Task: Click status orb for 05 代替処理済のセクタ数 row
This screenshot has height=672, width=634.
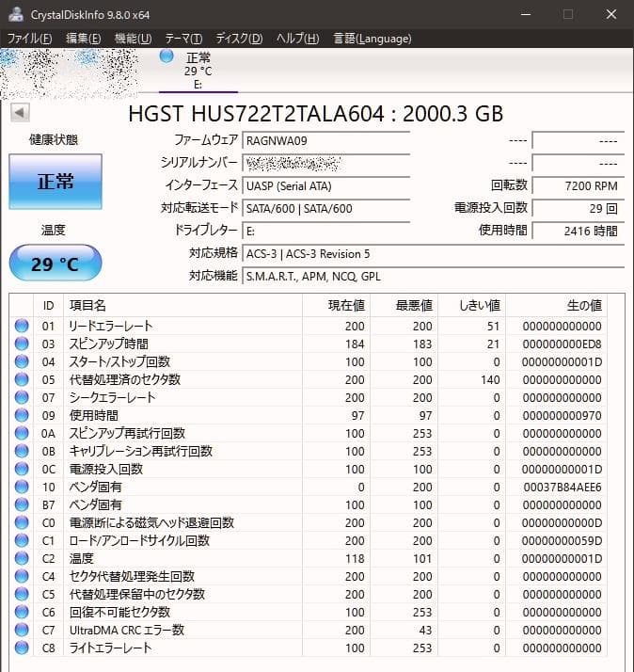Action: (22, 379)
